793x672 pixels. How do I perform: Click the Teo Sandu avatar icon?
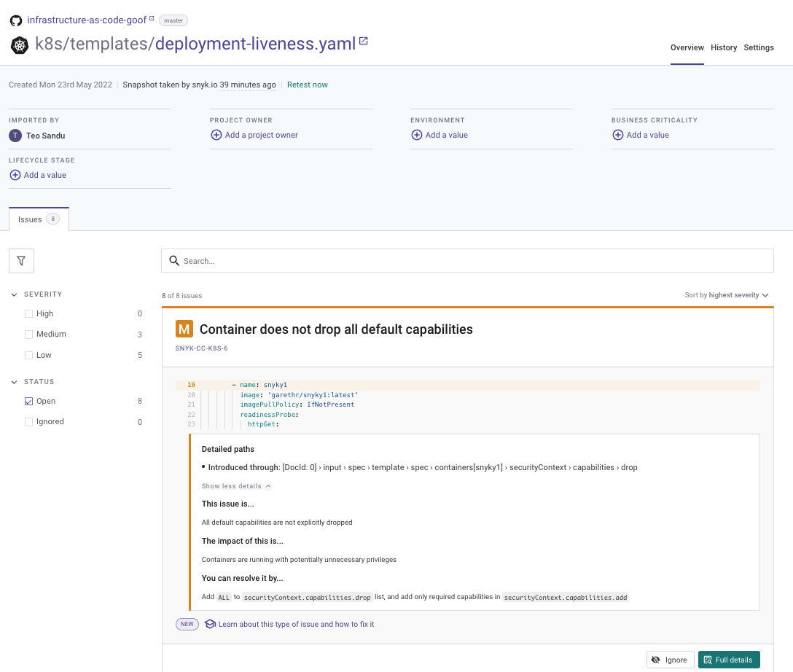(x=15, y=136)
